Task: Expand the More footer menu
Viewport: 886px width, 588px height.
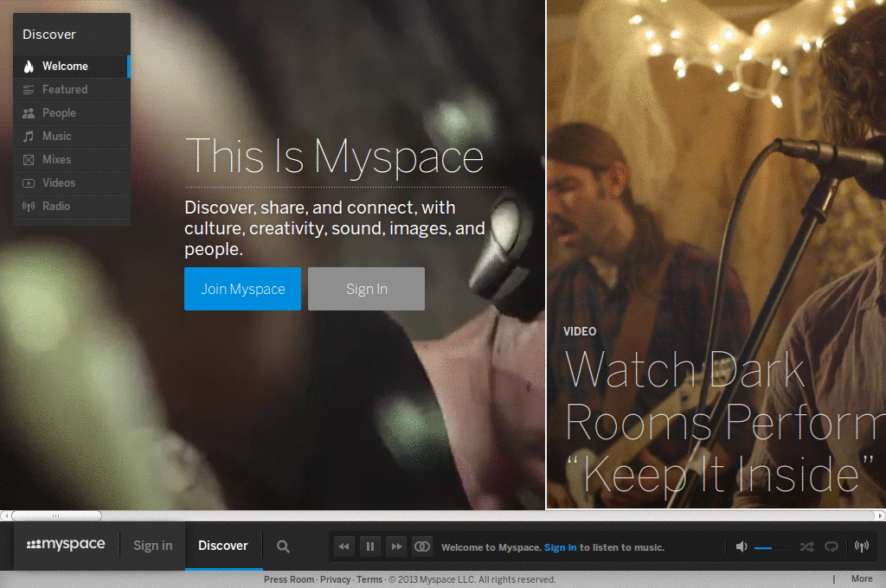Action: click(x=862, y=579)
